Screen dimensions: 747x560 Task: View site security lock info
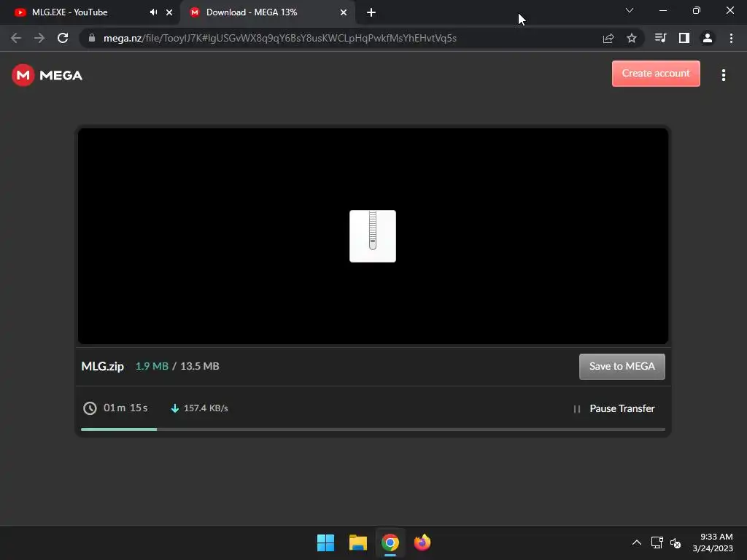click(x=92, y=38)
